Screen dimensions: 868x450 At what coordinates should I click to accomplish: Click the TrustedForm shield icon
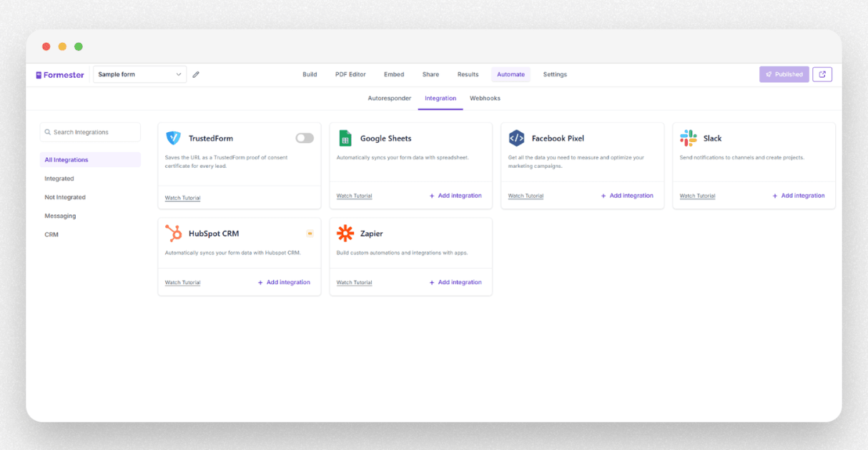tap(173, 139)
